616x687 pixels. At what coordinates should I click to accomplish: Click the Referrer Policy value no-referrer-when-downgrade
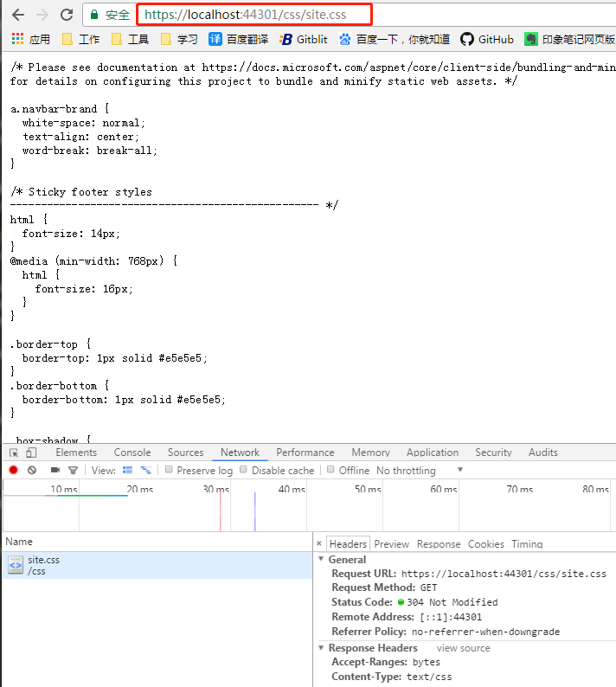485,632
